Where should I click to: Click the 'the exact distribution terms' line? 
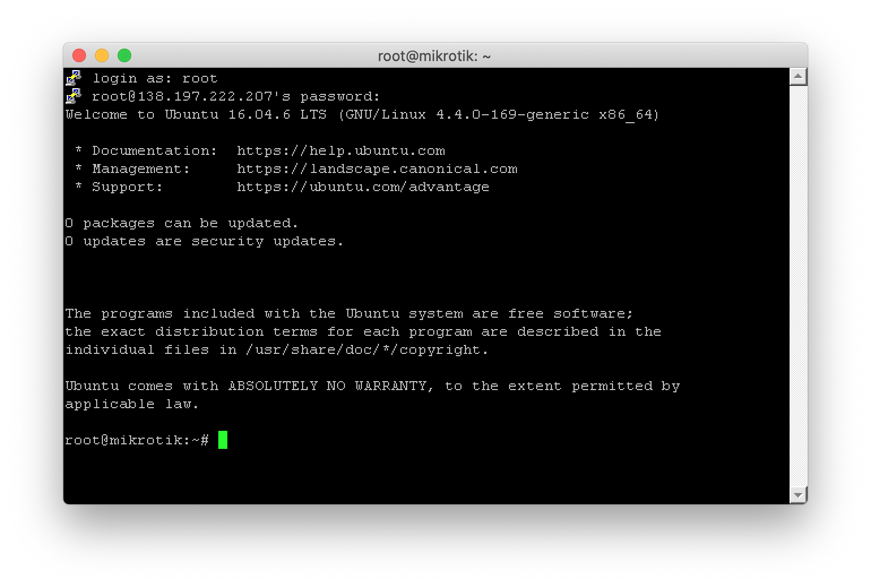coord(363,332)
